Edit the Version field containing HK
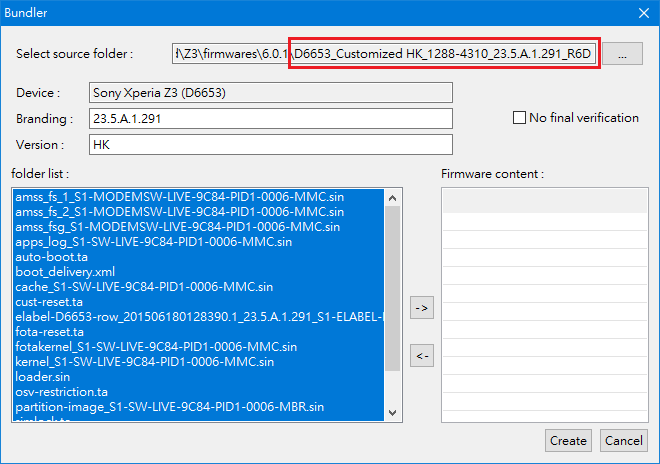 [271, 145]
